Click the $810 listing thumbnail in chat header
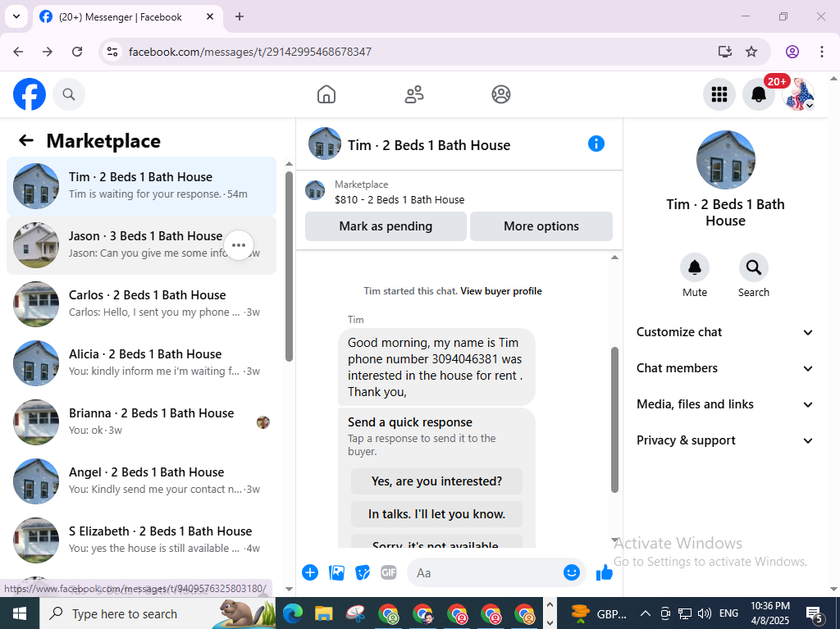 [315, 190]
